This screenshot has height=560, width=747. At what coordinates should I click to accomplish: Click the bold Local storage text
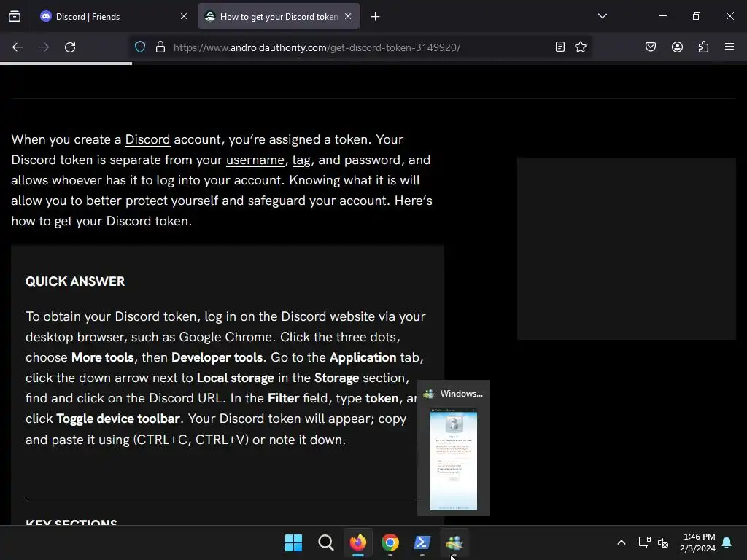pyautogui.click(x=236, y=378)
